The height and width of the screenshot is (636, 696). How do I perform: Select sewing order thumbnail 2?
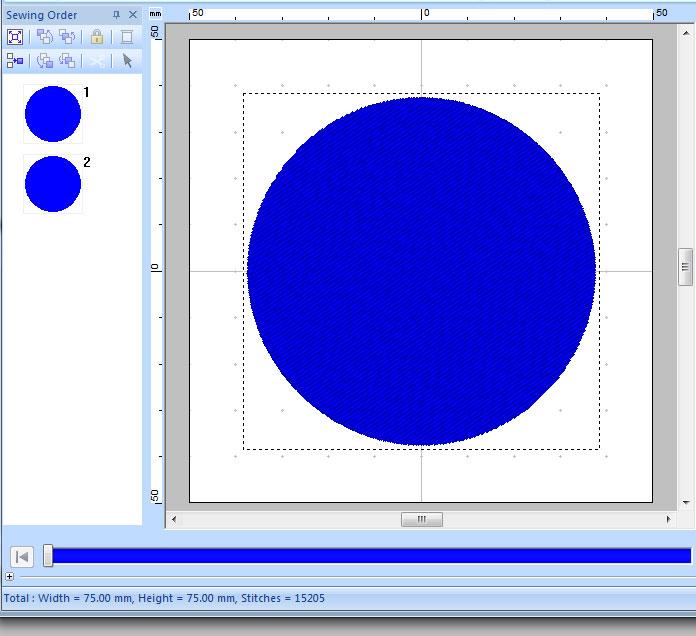point(53,184)
